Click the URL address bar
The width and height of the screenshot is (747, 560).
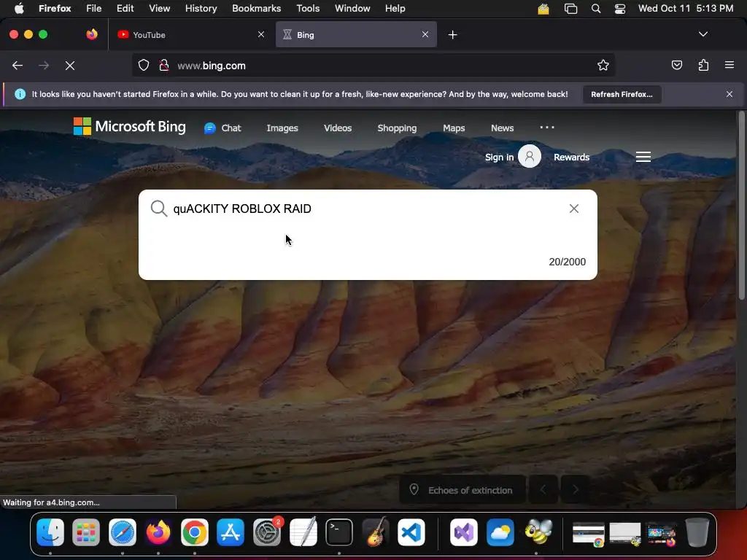coord(374,65)
